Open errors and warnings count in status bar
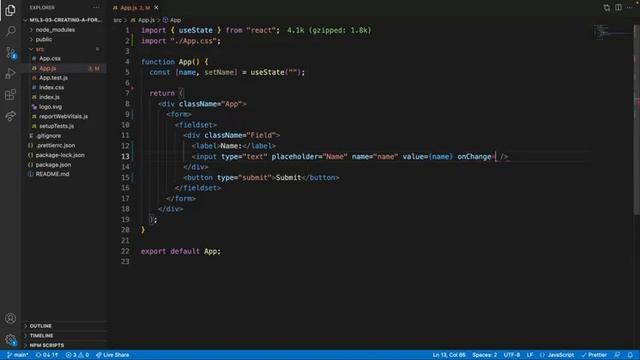Image resolution: width=640 pixels, height=360 pixels. point(77,355)
